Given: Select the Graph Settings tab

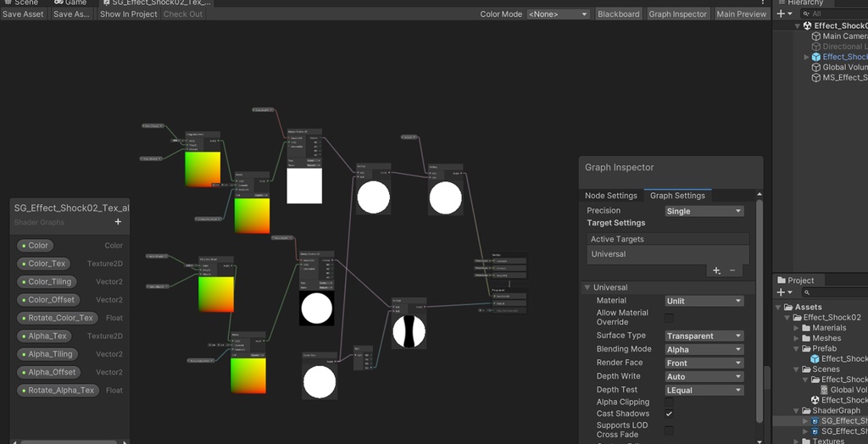Looking at the screenshot, I should click(x=677, y=196).
